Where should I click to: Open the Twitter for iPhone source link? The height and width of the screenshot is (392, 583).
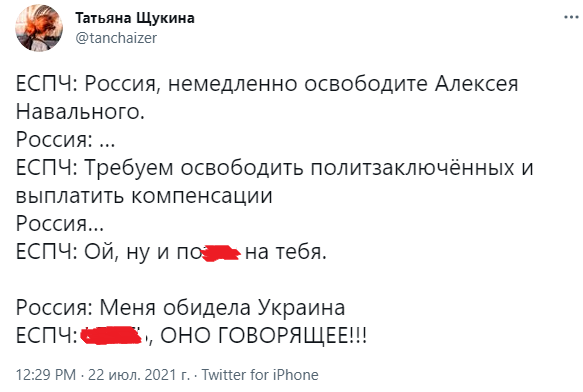[x=260, y=375]
